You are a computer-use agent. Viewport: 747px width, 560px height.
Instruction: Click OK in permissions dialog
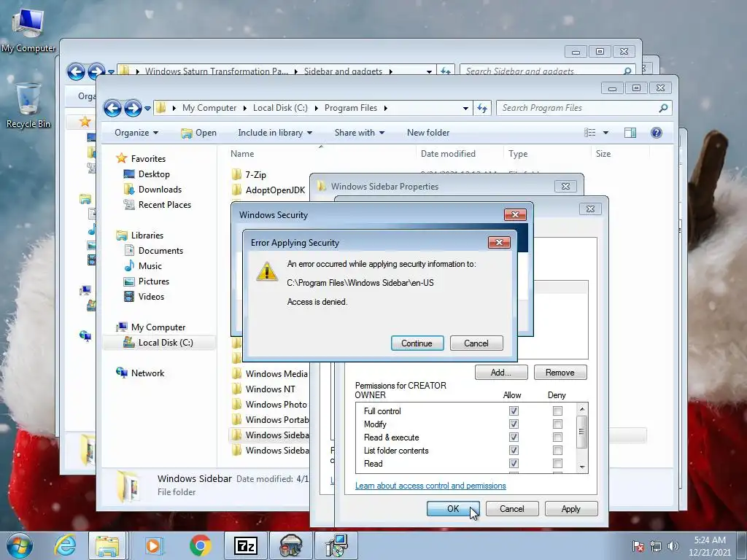(452, 508)
